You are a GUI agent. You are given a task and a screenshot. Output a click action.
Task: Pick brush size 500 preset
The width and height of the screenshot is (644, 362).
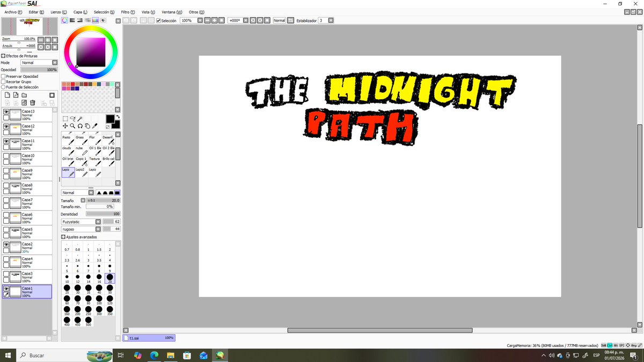point(89,321)
